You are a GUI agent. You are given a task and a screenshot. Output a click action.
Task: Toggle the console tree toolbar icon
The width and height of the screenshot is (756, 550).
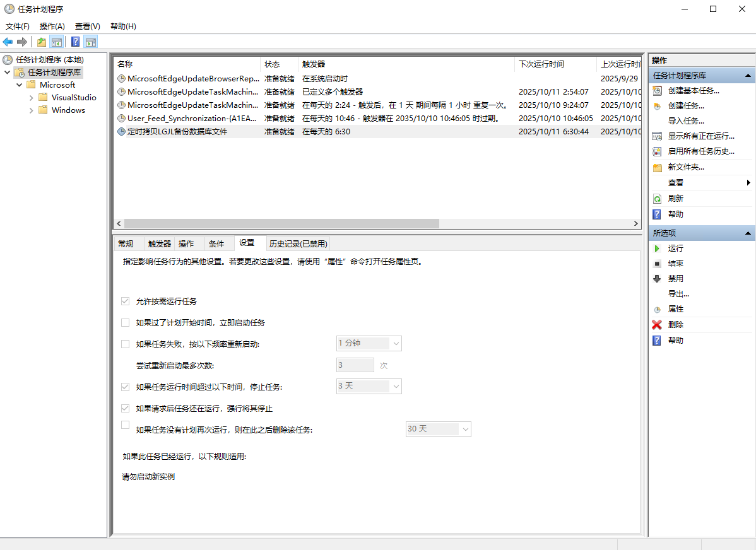click(57, 42)
